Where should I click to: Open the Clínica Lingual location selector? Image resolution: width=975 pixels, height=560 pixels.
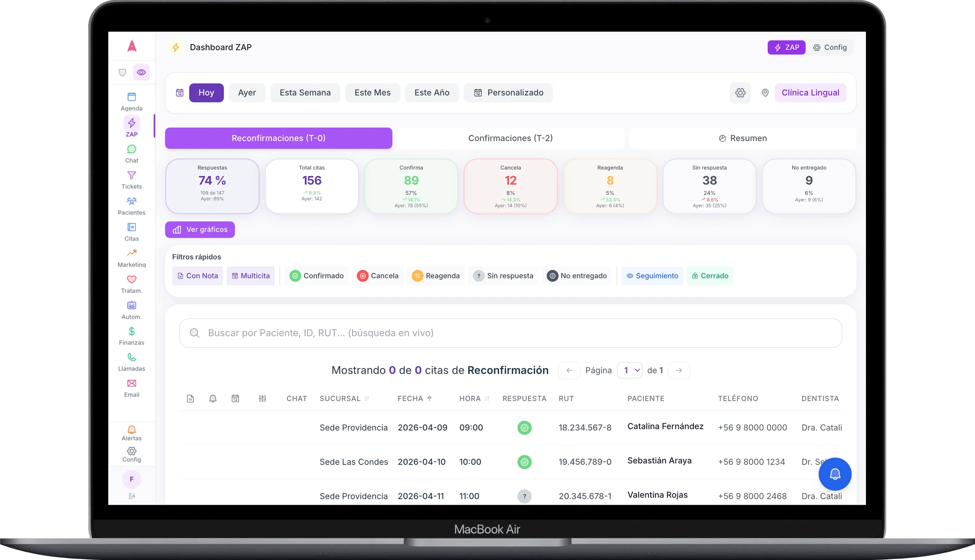[x=810, y=93]
